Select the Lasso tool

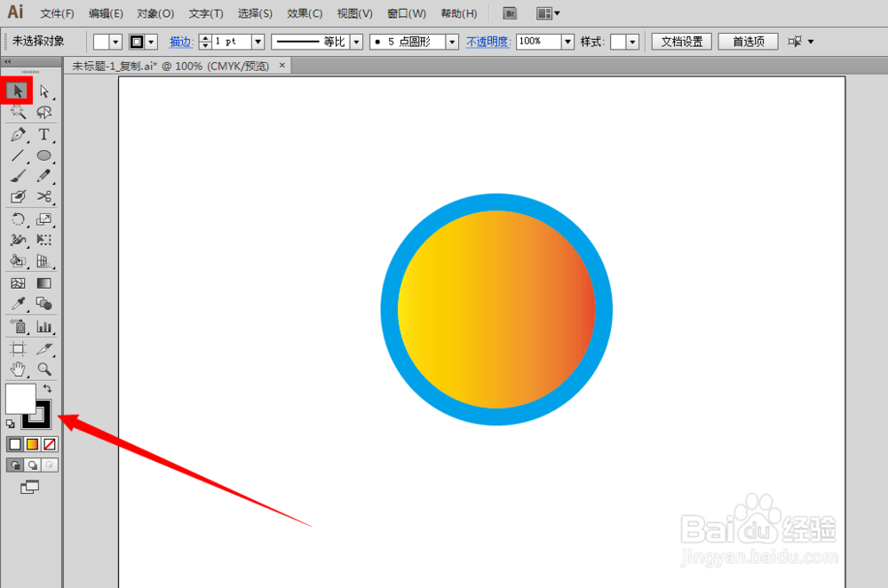coord(44,112)
